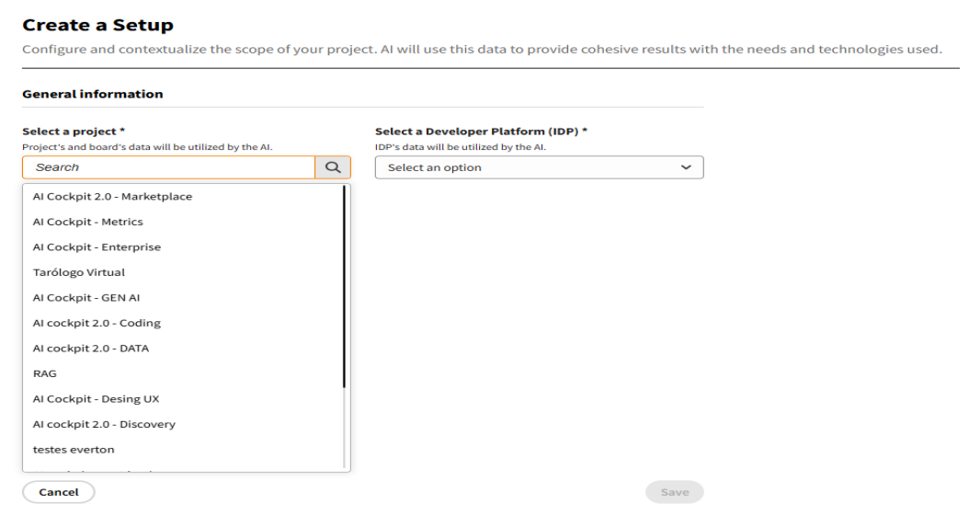The image size is (980, 527).
Task: Click the chevron arrow in the IDP dropdown
Action: coord(685,167)
